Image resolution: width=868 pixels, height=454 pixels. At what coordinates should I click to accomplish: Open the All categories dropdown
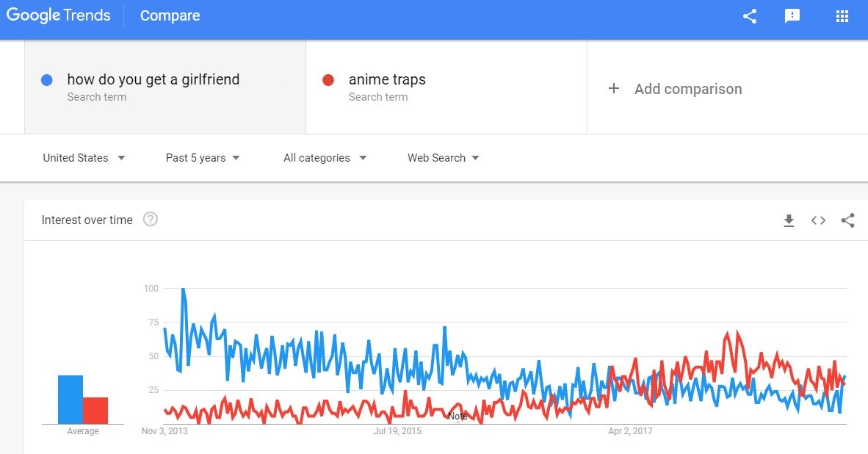[325, 158]
